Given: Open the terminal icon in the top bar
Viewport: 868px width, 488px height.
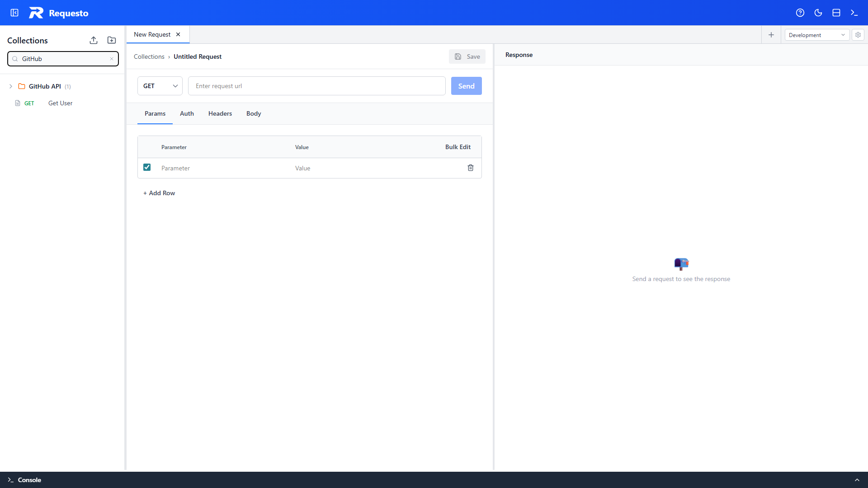Looking at the screenshot, I should (x=854, y=13).
